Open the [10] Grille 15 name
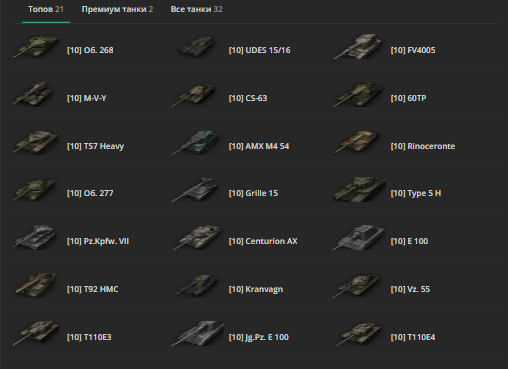The width and height of the screenshot is (508, 369). pyautogui.click(x=253, y=193)
